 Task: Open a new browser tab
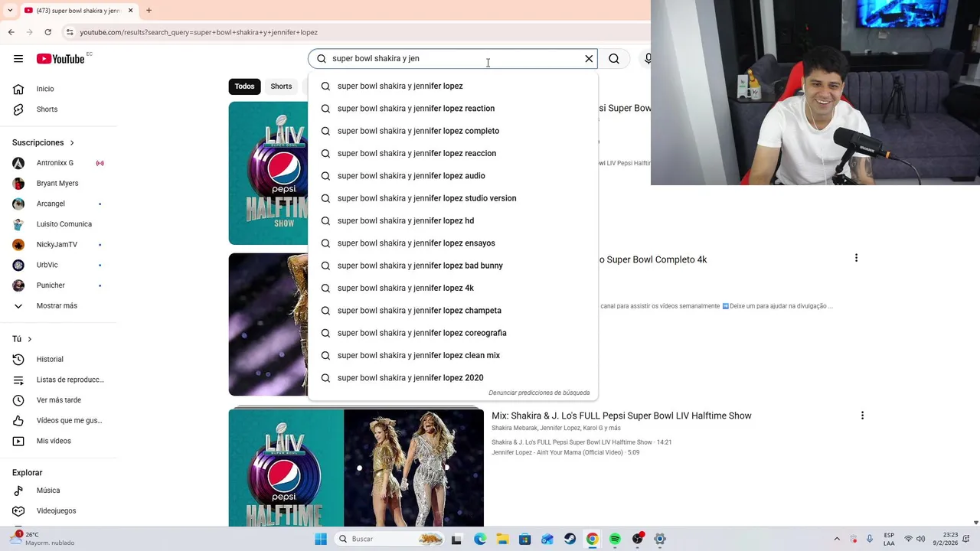149,11
